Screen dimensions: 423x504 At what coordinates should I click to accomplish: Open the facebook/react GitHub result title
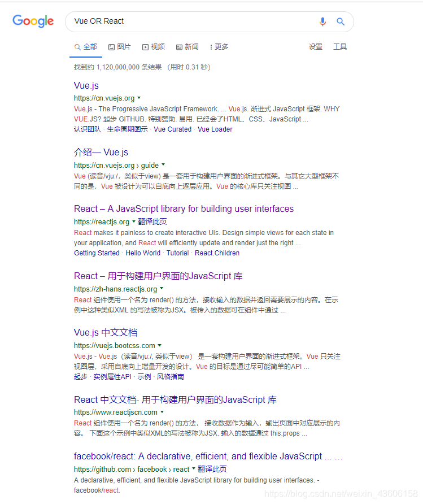click(x=208, y=457)
